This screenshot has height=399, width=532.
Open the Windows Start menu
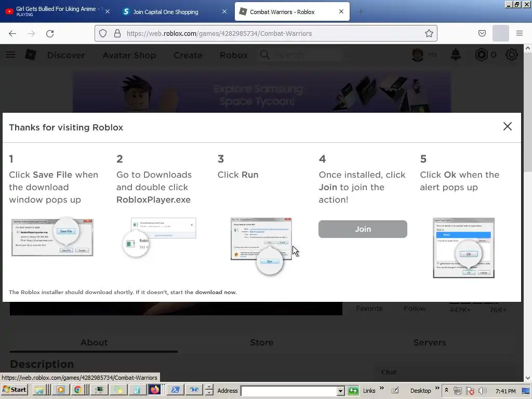click(14, 390)
